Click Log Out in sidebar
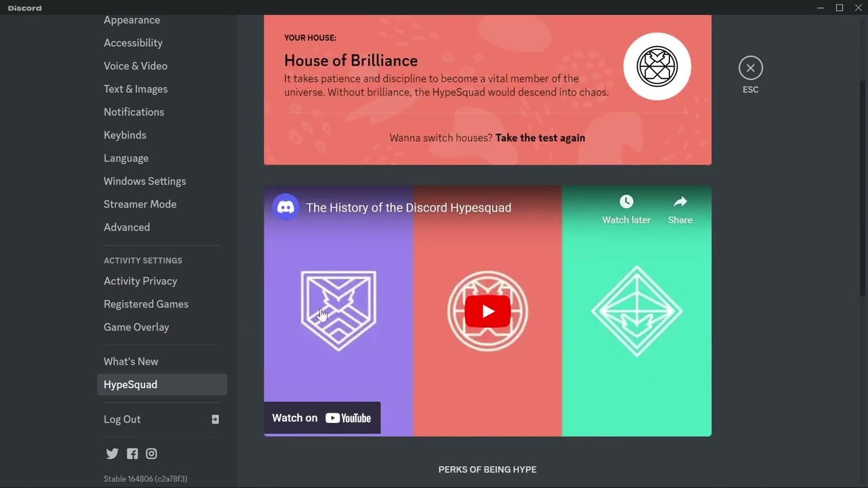The image size is (868, 488). tap(162, 419)
